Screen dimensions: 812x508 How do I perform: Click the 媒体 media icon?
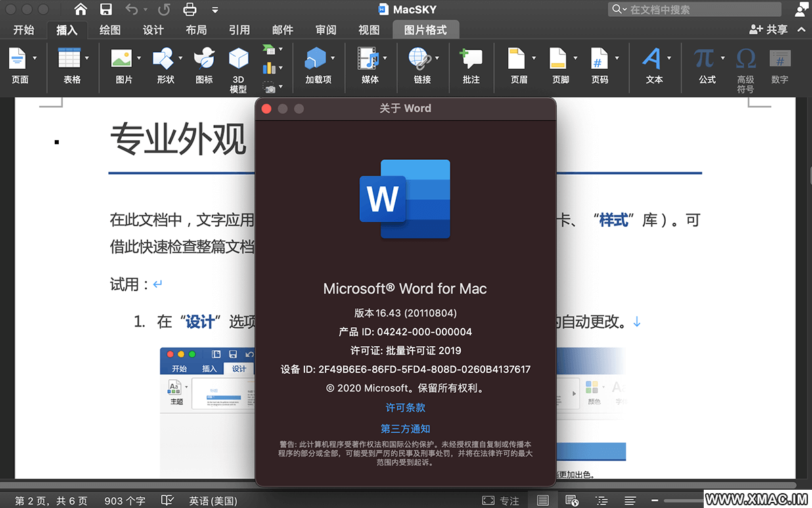click(368, 59)
